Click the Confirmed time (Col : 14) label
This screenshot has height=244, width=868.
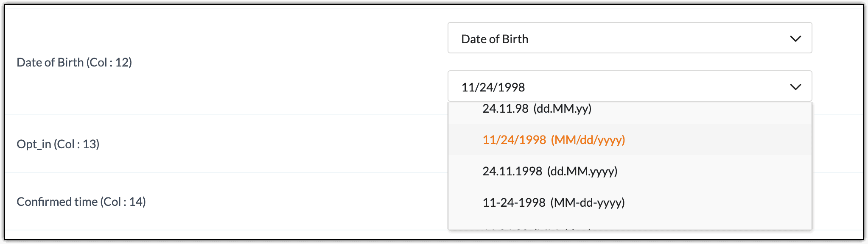click(x=81, y=202)
